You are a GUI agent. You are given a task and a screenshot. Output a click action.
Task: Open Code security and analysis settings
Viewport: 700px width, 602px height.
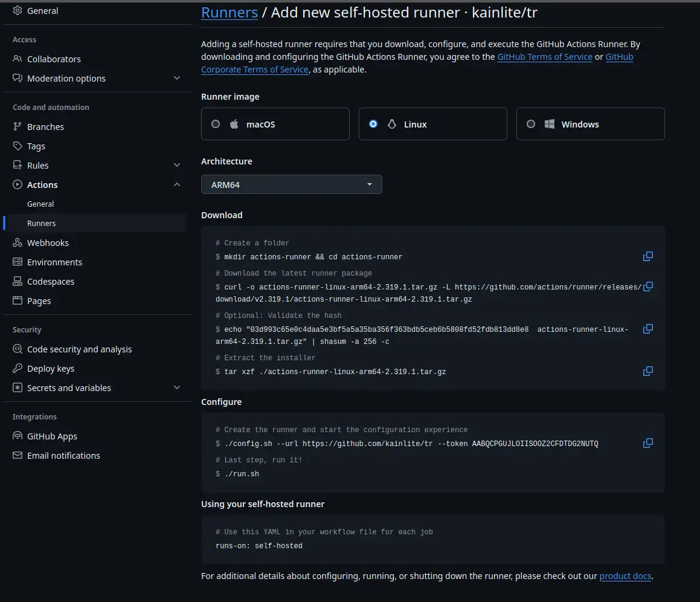tap(80, 349)
